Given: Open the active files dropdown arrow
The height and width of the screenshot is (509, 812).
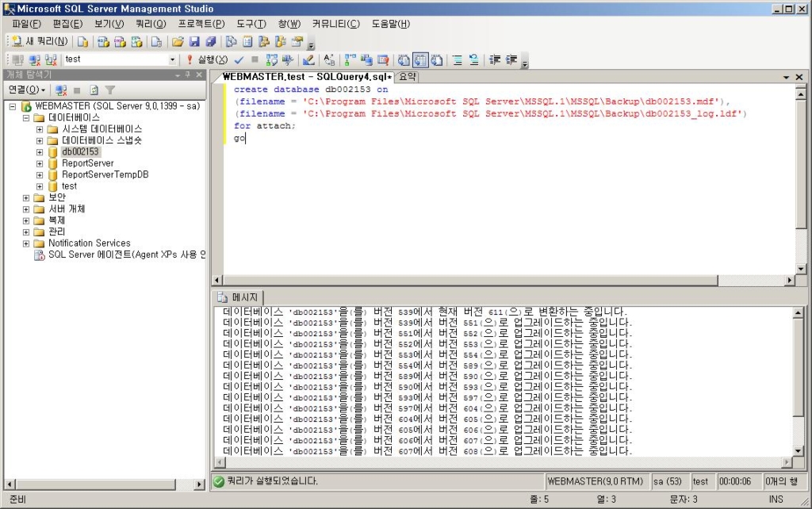Looking at the screenshot, I should pyautogui.click(x=786, y=77).
